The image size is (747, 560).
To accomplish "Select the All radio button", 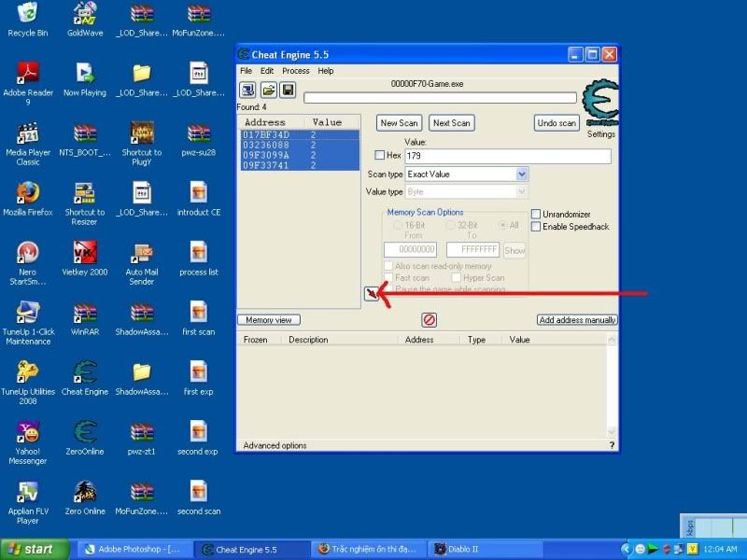I will click(502, 225).
